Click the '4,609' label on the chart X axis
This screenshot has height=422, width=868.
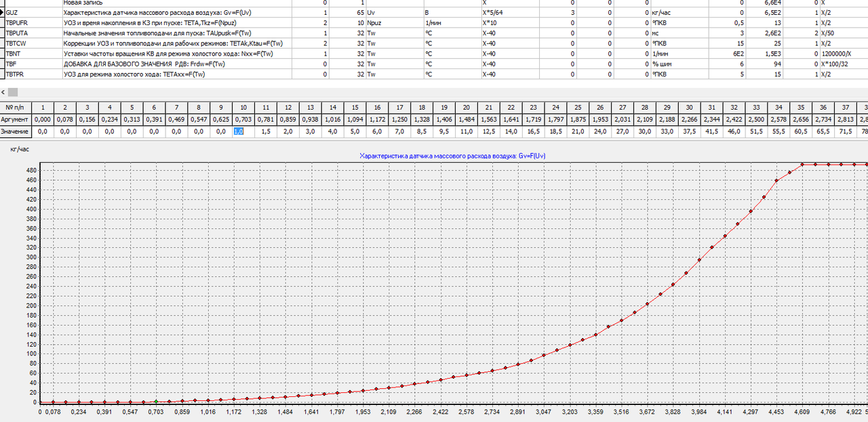[802, 410]
